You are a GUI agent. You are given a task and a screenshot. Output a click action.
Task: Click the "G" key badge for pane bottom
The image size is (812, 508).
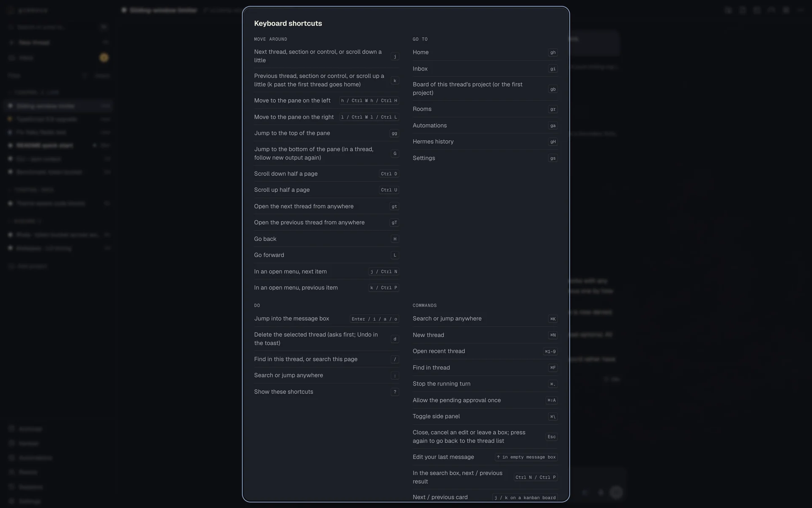[x=395, y=154]
